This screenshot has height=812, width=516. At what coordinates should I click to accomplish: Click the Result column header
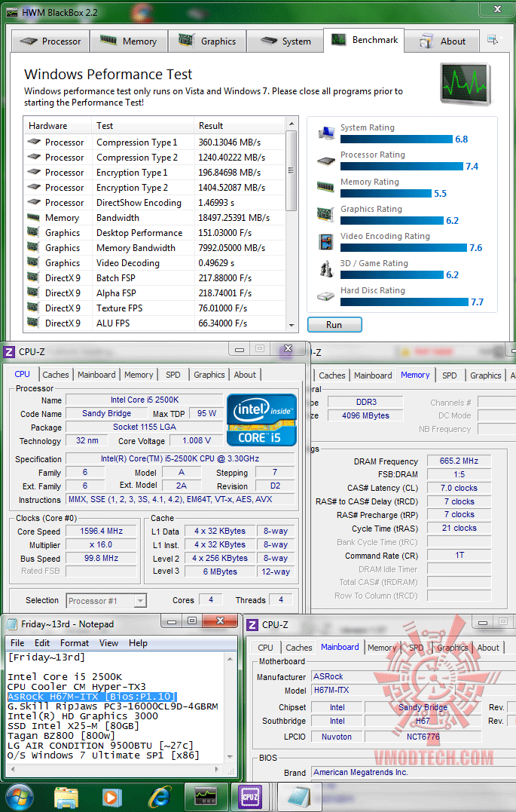(240, 126)
